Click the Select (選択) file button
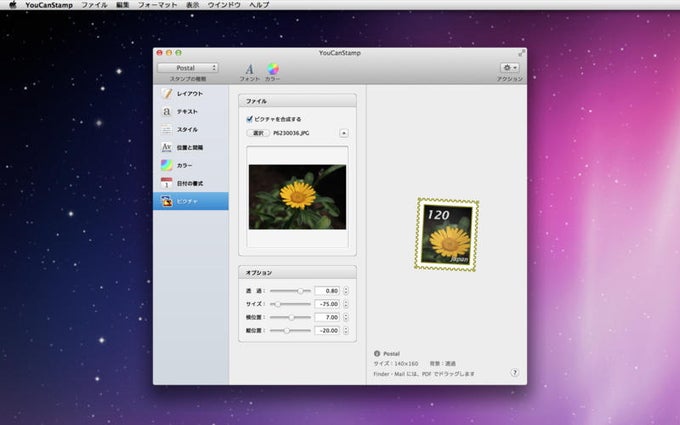Screen dimensions: 680x425 click(258, 133)
